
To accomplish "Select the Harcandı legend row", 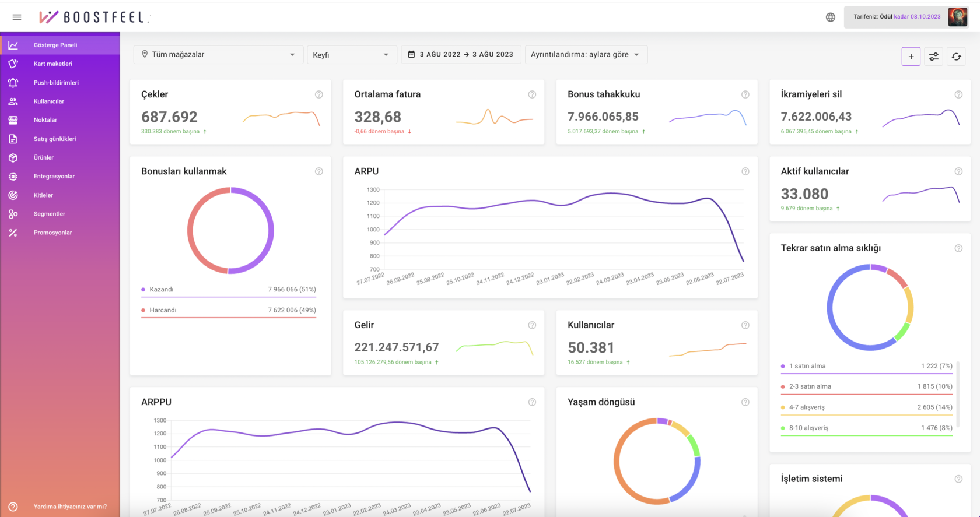I will 229,310.
